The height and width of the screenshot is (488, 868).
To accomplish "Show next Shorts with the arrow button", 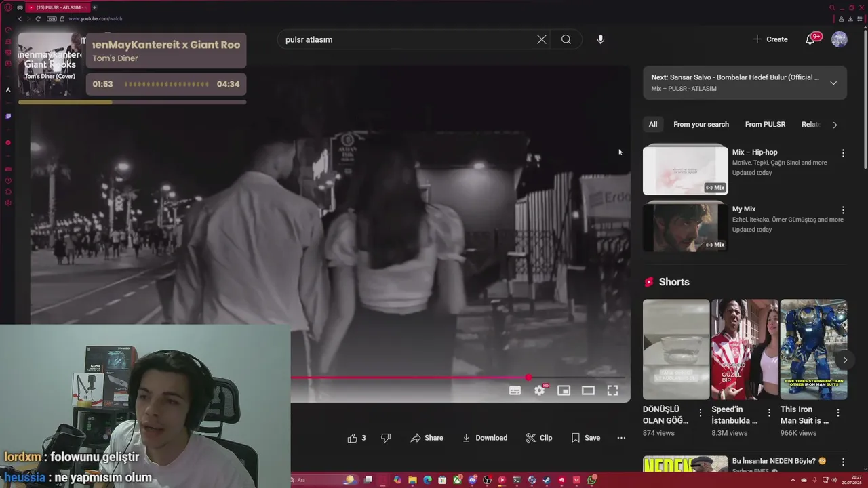I will tap(844, 360).
